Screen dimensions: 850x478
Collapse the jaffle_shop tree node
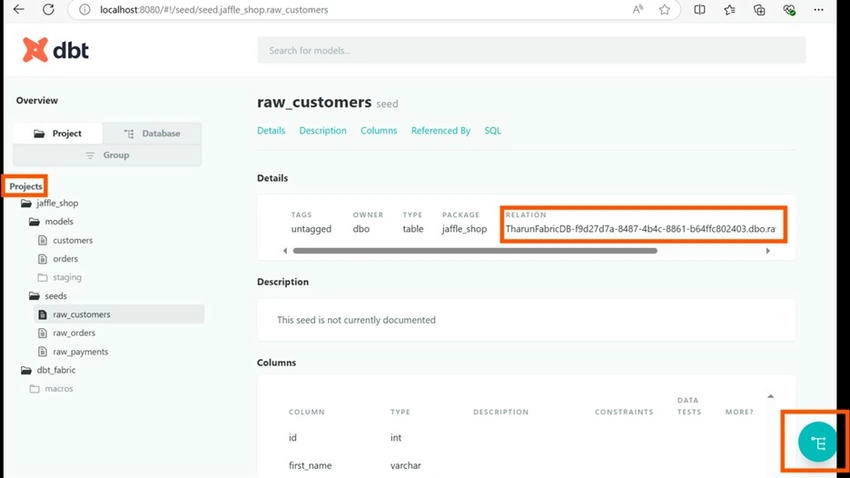coord(57,203)
